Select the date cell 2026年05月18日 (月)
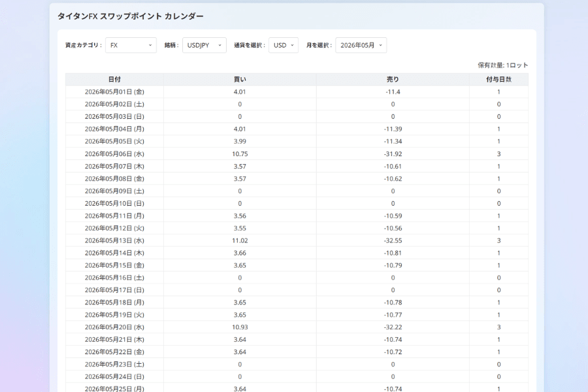This screenshot has height=392, width=588. [x=114, y=302]
